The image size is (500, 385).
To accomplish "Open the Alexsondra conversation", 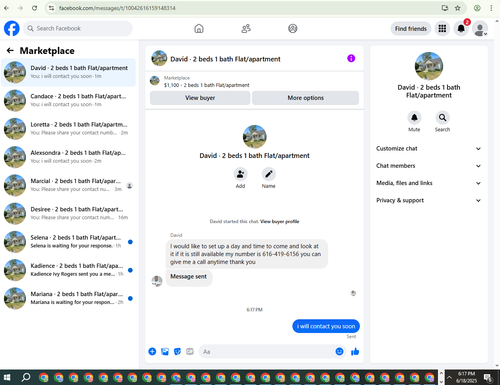I will pos(68,157).
